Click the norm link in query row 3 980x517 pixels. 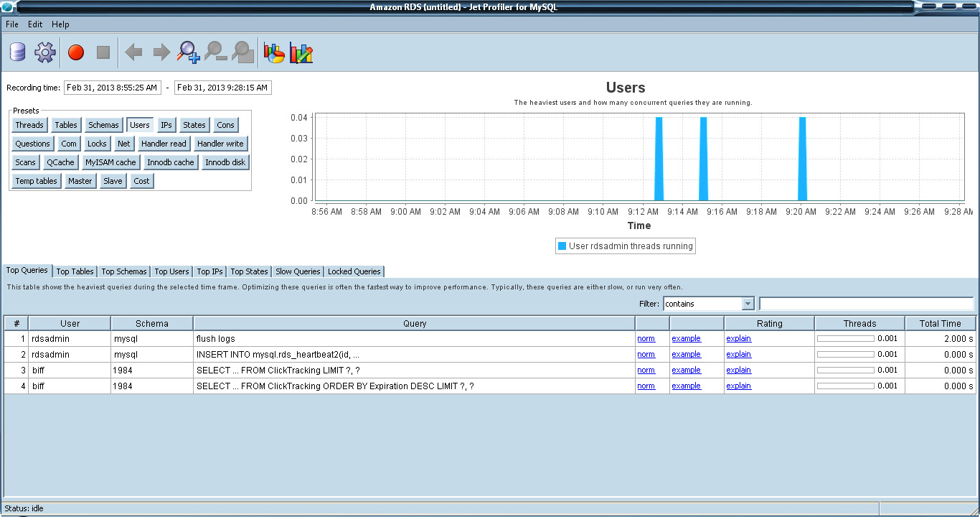click(646, 370)
